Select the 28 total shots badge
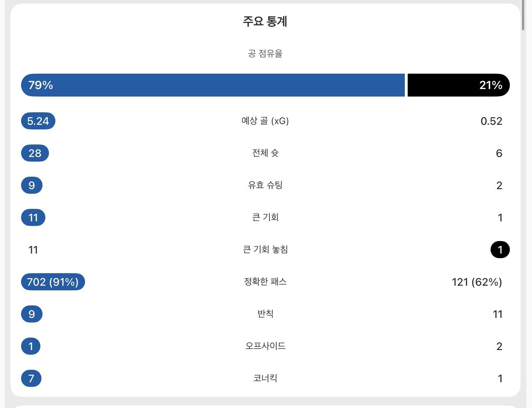The width and height of the screenshot is (532, 408). pyautogui.click(x=35, y=153)
